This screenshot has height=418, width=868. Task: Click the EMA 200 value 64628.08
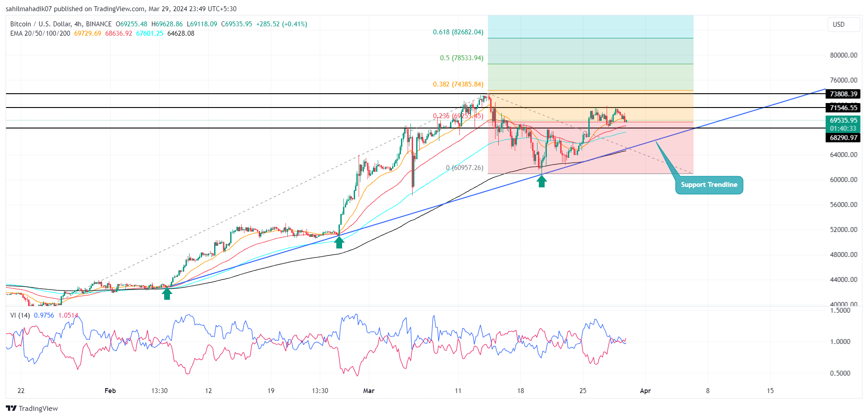click(x=181, y=33)
